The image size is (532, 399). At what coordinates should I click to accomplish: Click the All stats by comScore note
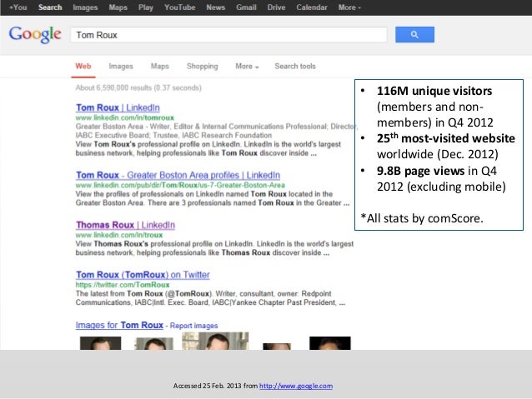click(422, 218)
